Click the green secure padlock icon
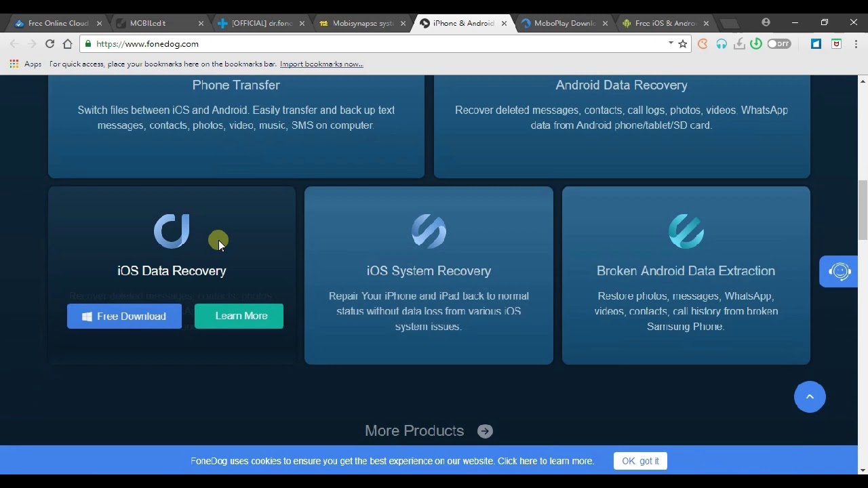This screenshot has height=488, width=868. tap(88, 44)
